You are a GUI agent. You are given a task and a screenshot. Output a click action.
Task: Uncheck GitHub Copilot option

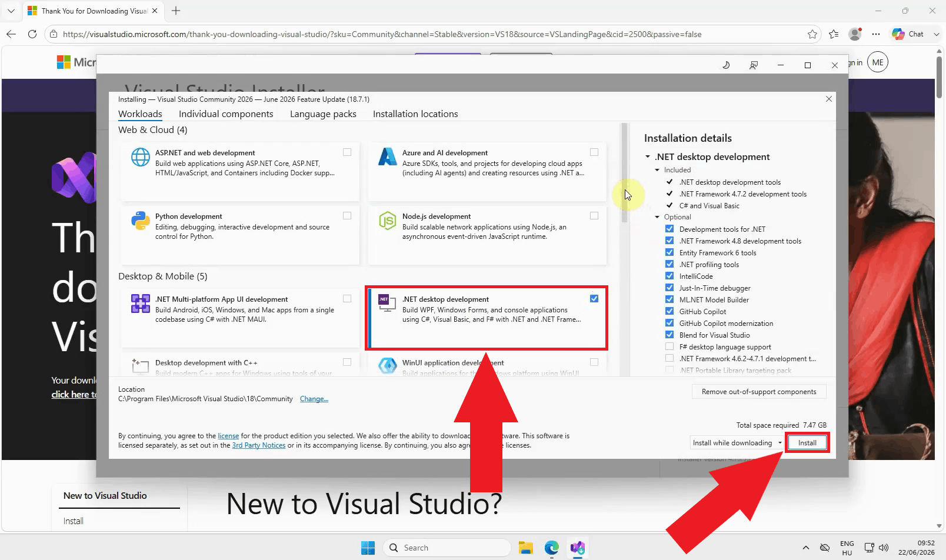click(669, 311)
